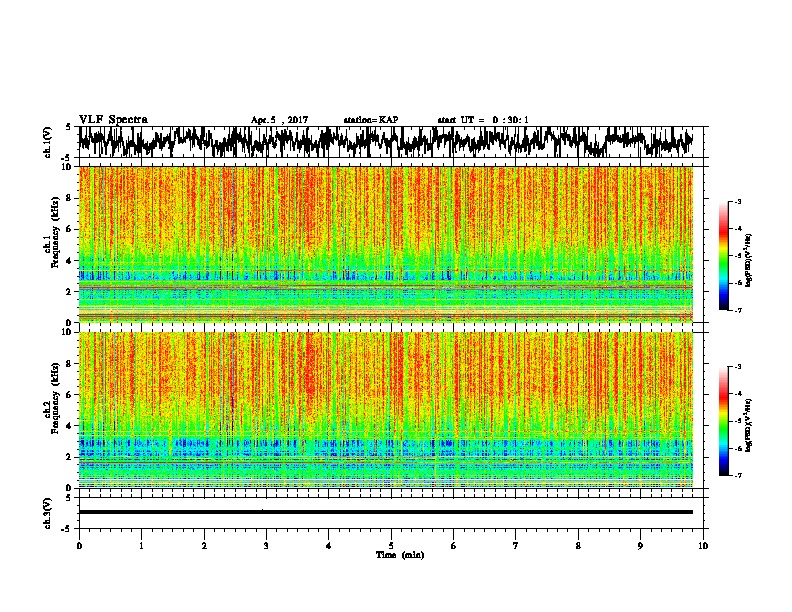Click the "-3" value on ch.1 color bar
The image size is (792, 612).
coord(737,201)
